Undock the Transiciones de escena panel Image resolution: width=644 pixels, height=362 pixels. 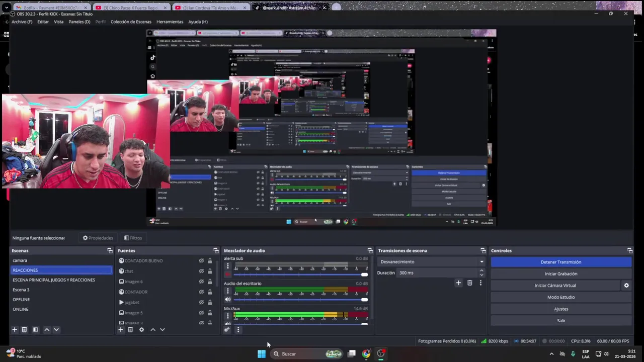click(x=483, y=250)
